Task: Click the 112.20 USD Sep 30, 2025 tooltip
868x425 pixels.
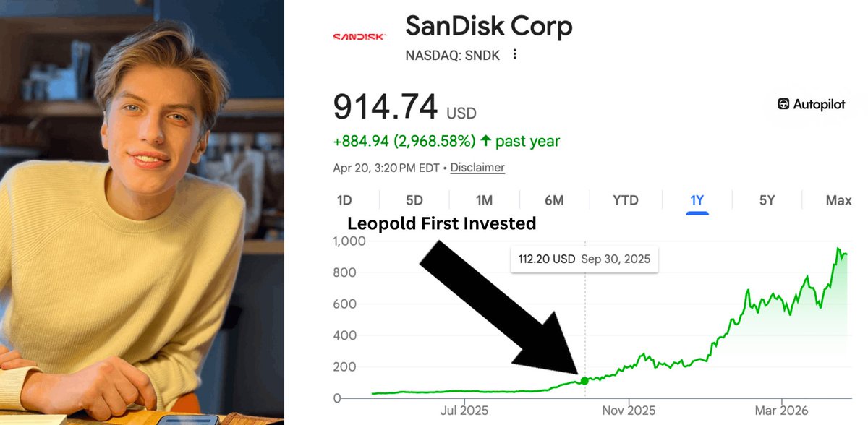Action: point(584,259)
